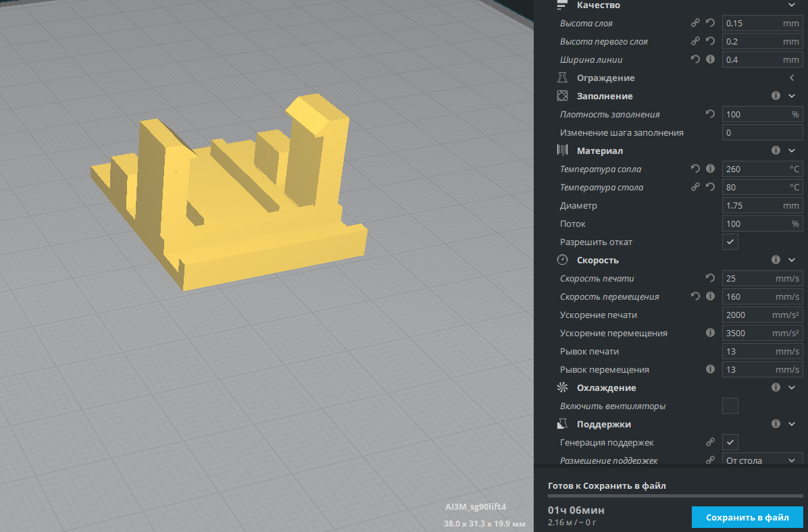Open the Размещение поддержек dropdown

762,460
